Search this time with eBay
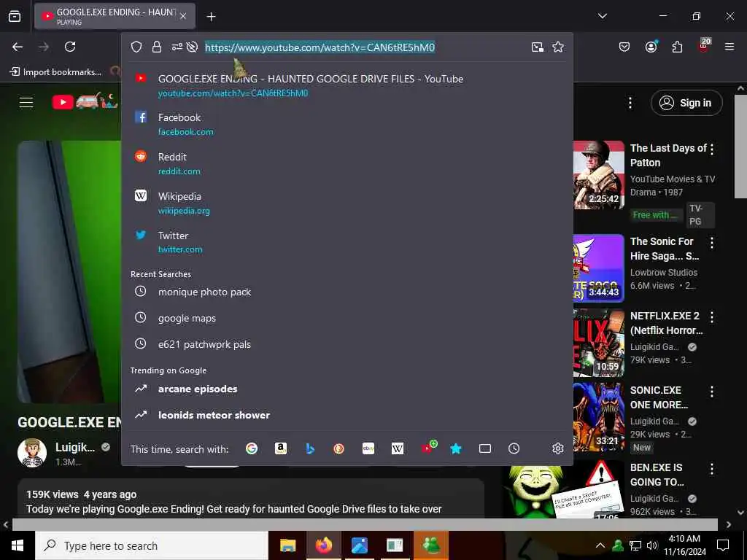747x560 pixels. (368, 448)
